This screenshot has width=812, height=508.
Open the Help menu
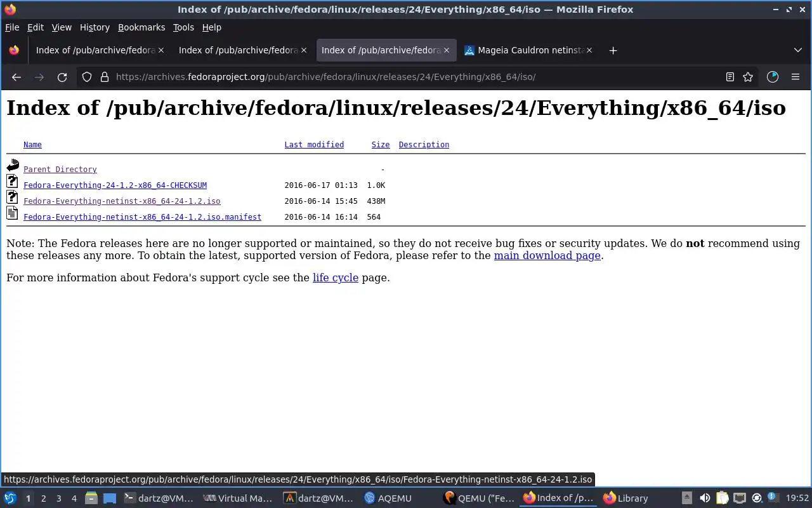pyautogui.click(x=212, y=27)
